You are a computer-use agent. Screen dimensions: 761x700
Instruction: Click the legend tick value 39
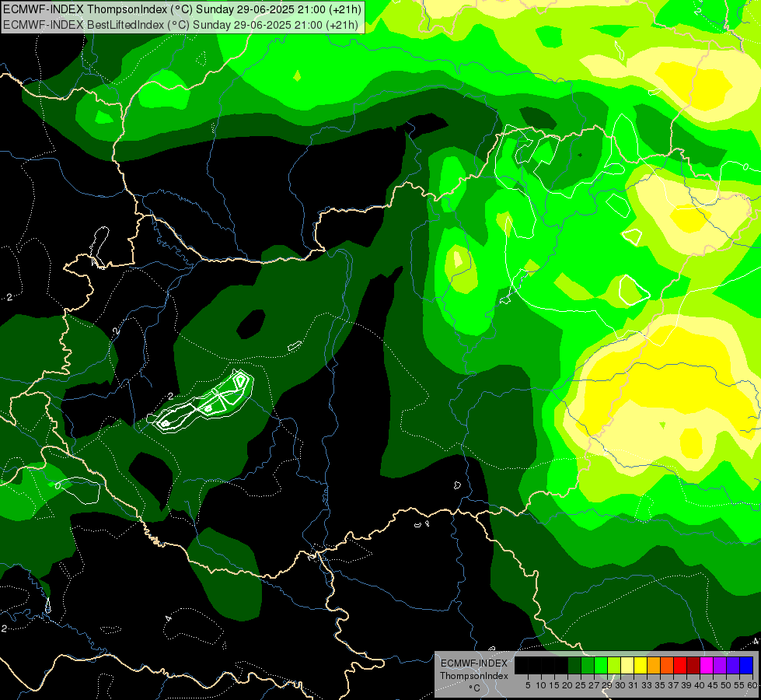click(x=686, y=685)
